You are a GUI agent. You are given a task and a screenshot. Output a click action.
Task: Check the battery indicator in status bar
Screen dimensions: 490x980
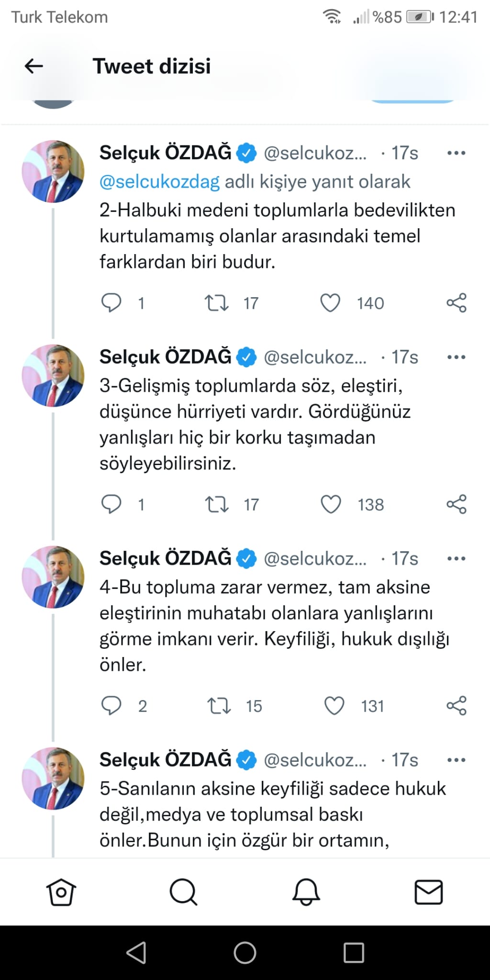[x=417, y=16]
